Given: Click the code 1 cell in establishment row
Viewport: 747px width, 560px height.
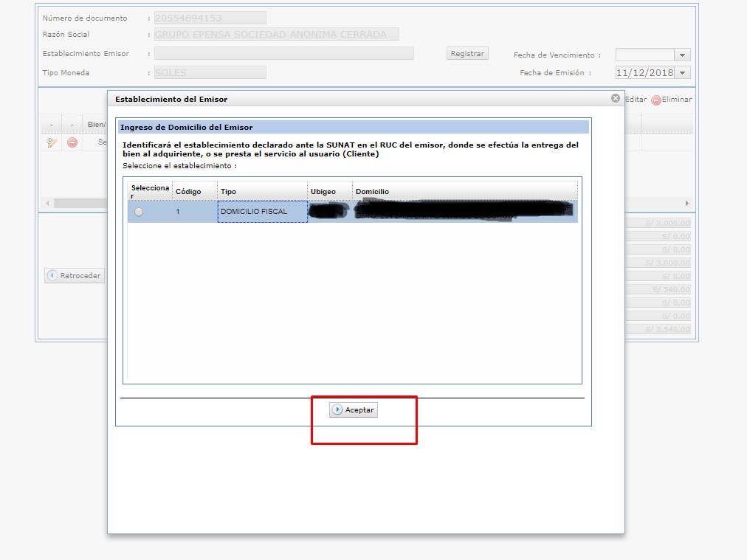Looking at the screenshot, I should click(x=194, y=212).
